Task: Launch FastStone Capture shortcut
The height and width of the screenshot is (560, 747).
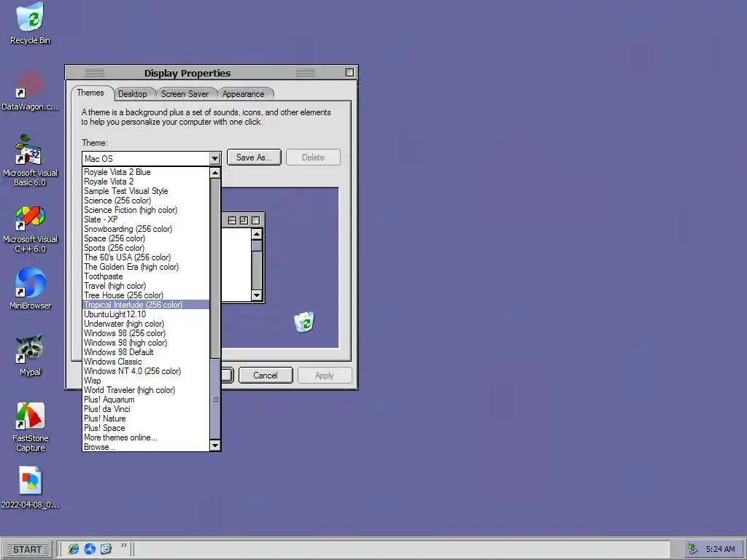Action: pos(30,427)
